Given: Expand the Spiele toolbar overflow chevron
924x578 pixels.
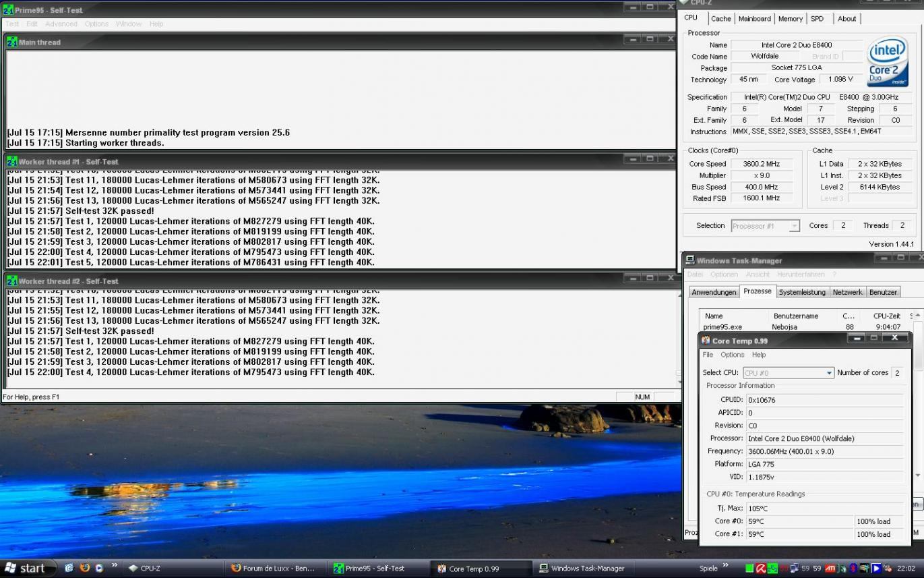Looking at the screenshot, I should (726, 565).
